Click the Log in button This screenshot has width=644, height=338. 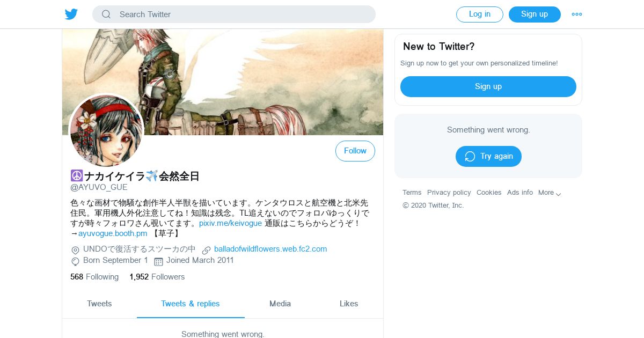(x=480, y=14)
